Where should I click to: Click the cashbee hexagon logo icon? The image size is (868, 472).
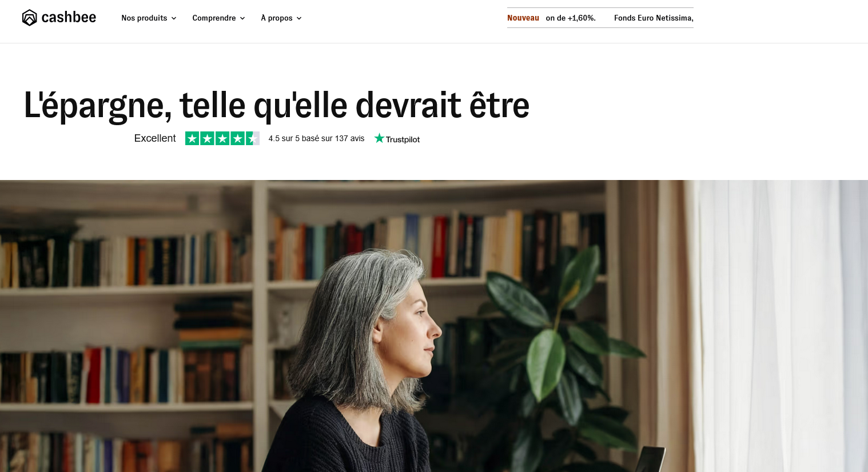coord(29,18)
